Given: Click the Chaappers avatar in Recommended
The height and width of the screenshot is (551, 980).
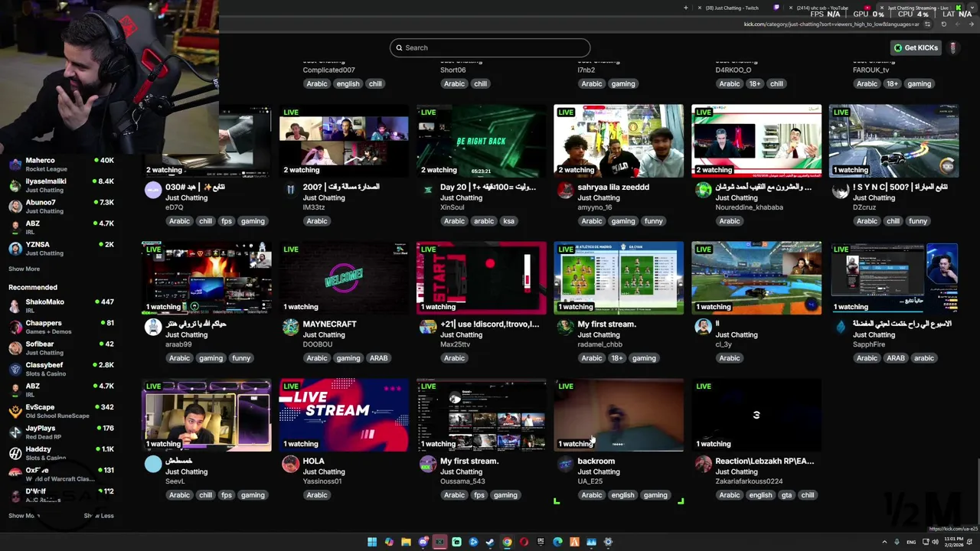Looking at the screenshot, I should point(15,327).
